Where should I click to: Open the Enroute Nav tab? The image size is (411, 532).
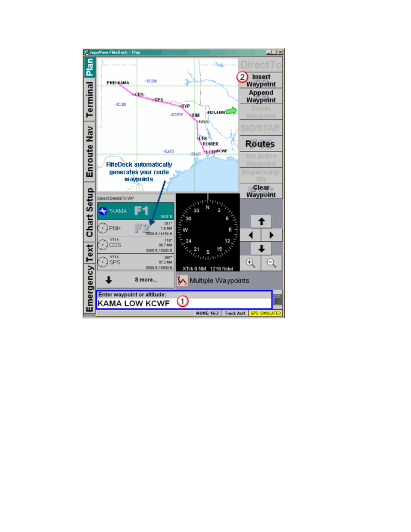coord(90,152)
